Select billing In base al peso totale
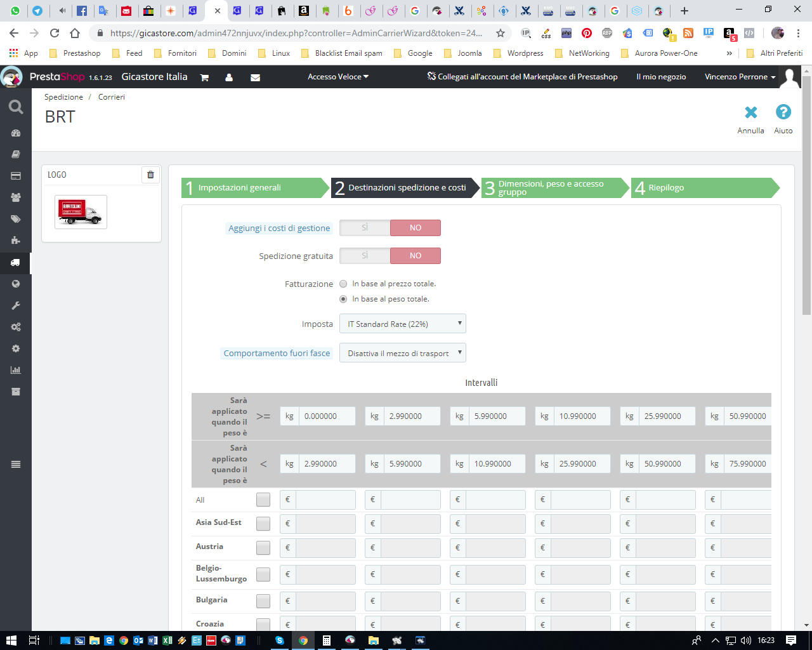812x650 pixels. [343, 299]
